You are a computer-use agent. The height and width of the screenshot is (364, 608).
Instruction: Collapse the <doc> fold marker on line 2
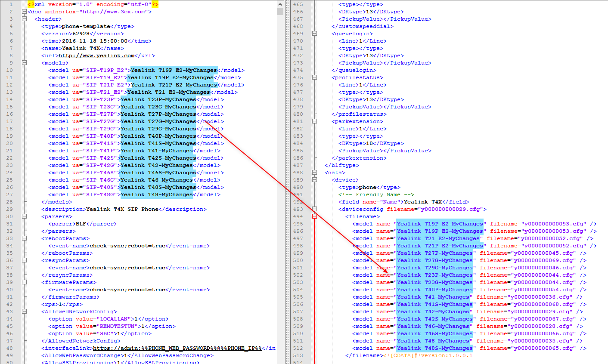24,12
